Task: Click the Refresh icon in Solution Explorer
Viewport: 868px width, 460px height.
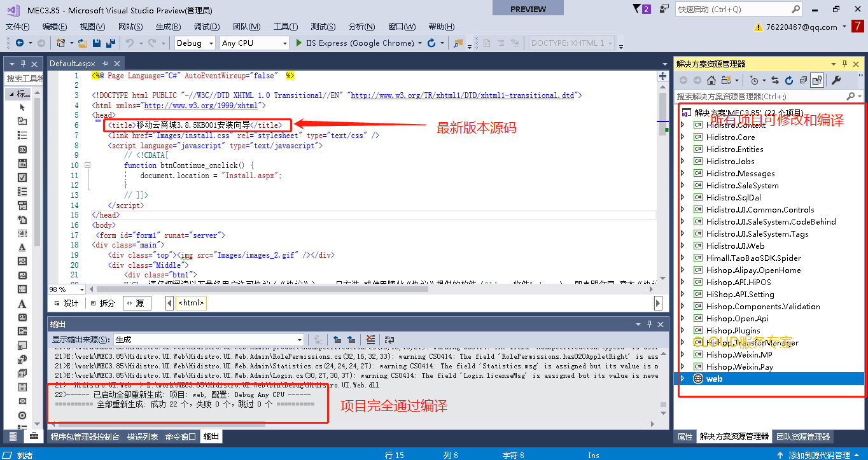Action: click(x=789, y=80)
